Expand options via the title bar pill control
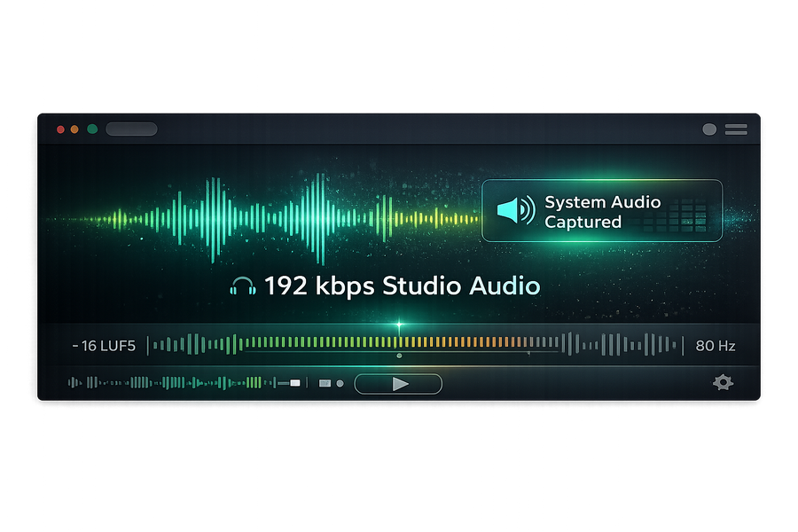The width and height of the screenshot is (798, 532). [x=131, y=128]
